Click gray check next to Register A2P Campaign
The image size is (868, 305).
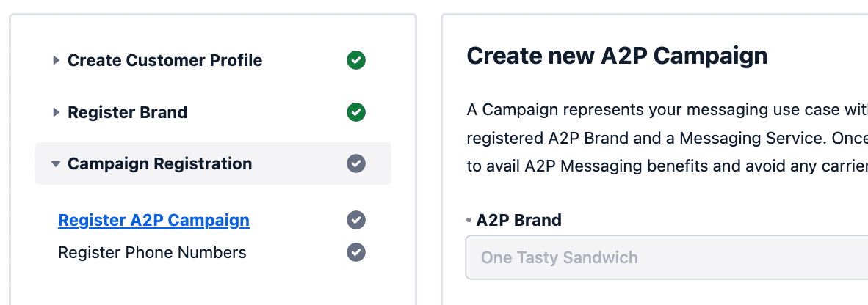click(x=356, y=220)
